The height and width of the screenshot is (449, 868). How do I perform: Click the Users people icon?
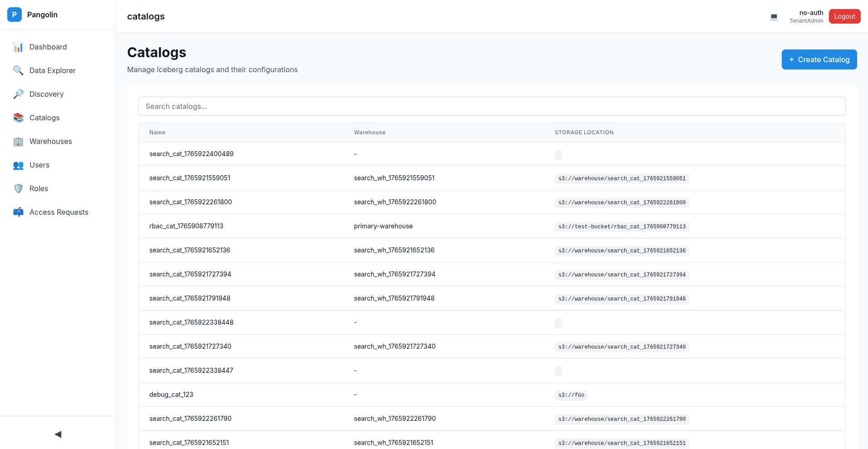tap(18, 165)
